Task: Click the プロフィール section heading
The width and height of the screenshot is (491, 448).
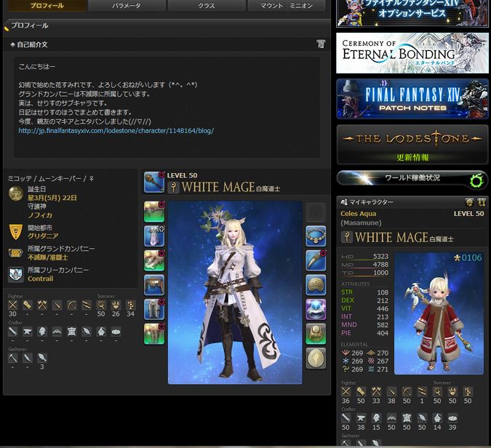Action: [29, 25]
